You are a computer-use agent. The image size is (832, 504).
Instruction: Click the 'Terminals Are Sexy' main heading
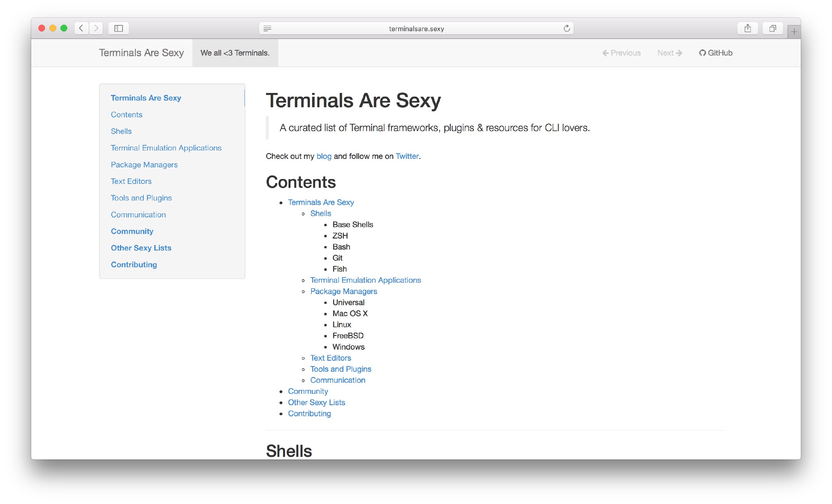353,100
